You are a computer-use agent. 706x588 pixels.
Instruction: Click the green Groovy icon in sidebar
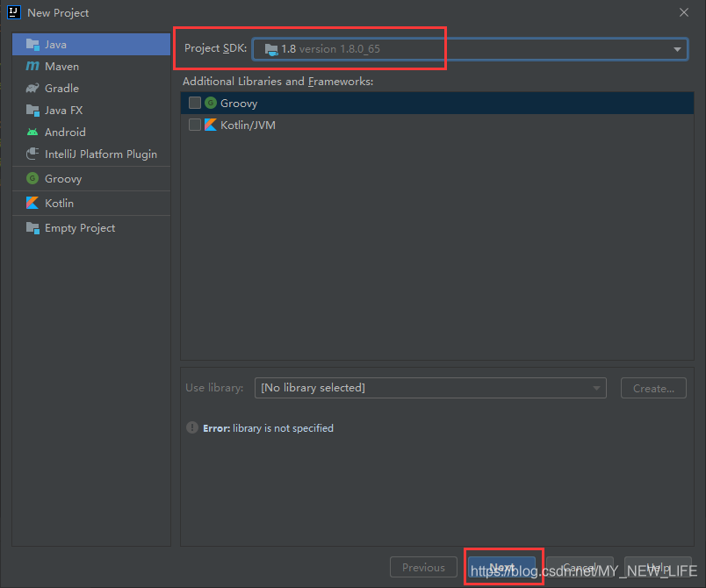(32, 179)
